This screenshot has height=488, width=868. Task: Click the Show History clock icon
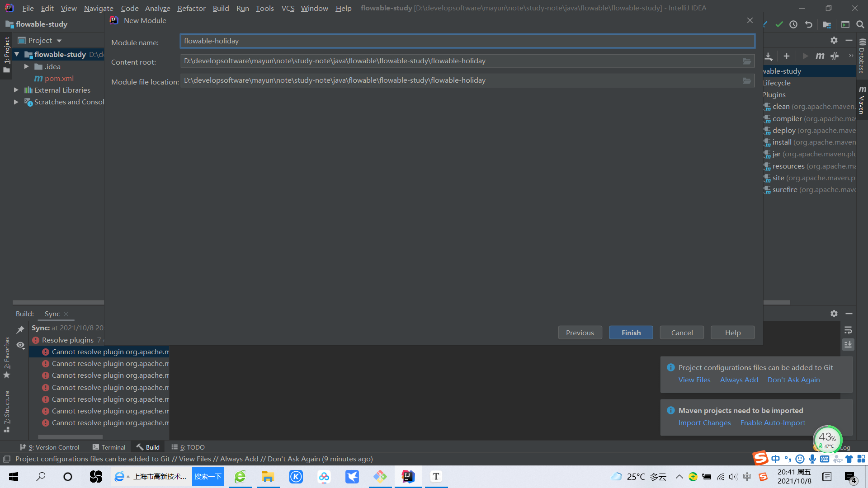(793, 24)
